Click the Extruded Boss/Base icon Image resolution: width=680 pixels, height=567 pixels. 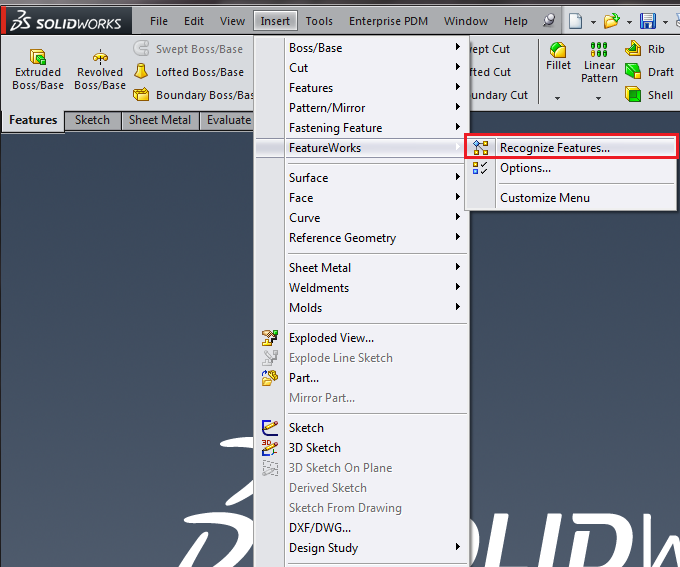pyautogui.click(x=38, y=58)
